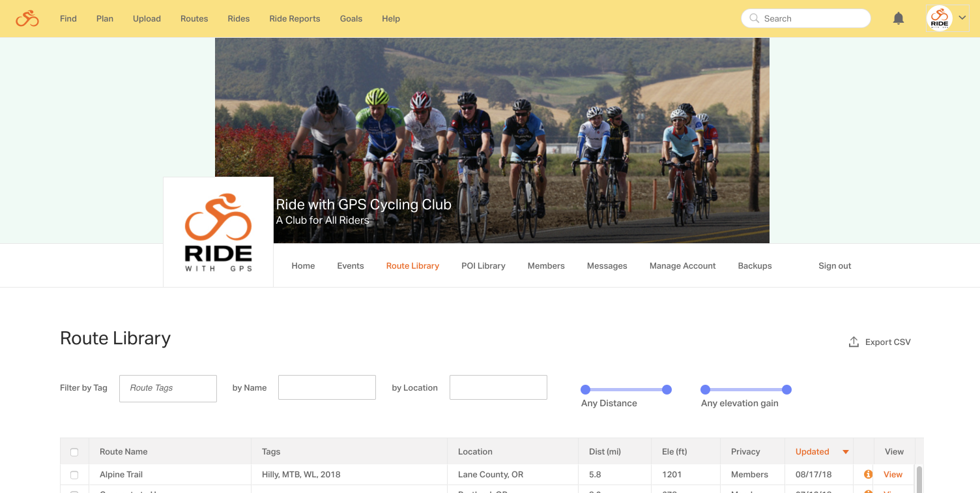Viewport: 980px width, 493px height.
Task: Sort by the Ele (ft) column header
Action: [x=674, y=451]
